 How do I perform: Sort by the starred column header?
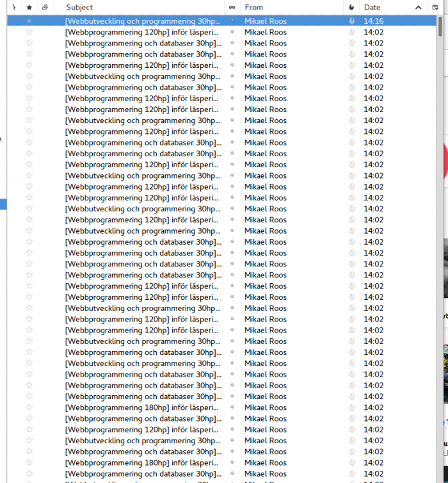point(29,7)
